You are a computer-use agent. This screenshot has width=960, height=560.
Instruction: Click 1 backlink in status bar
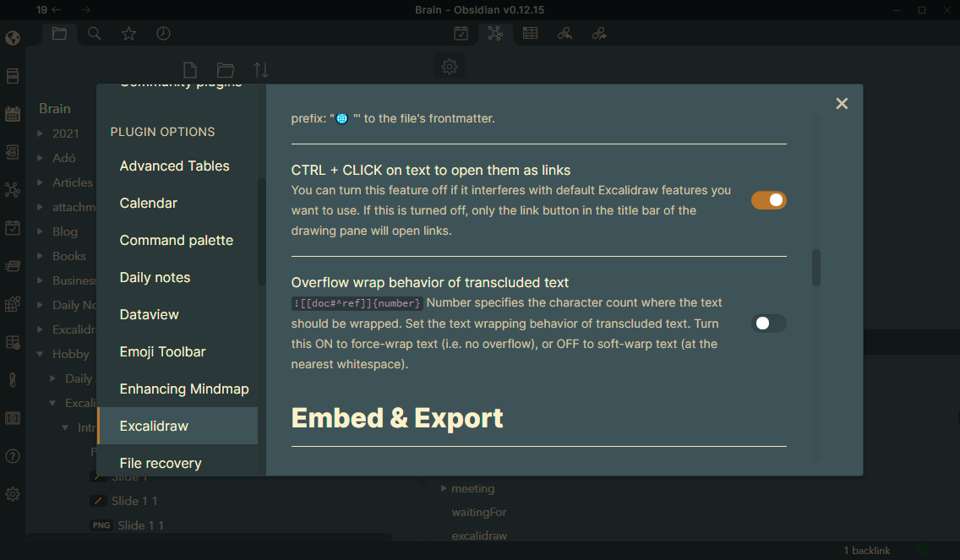click(867, 550)
